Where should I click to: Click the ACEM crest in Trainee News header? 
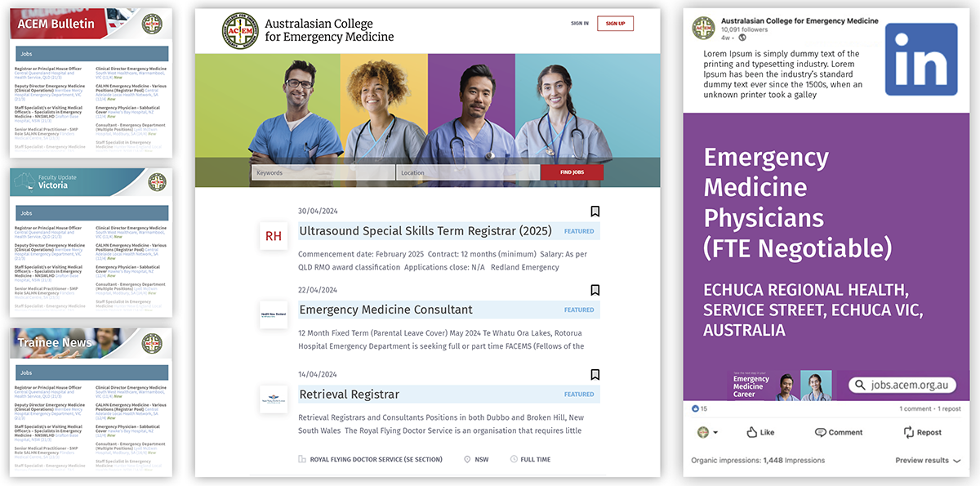pos(152,343)
